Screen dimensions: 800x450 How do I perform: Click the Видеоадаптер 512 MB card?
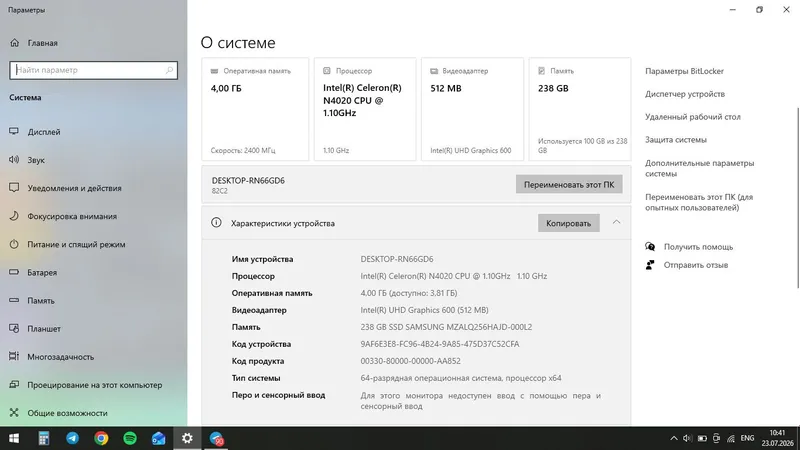tap(472, 109)
